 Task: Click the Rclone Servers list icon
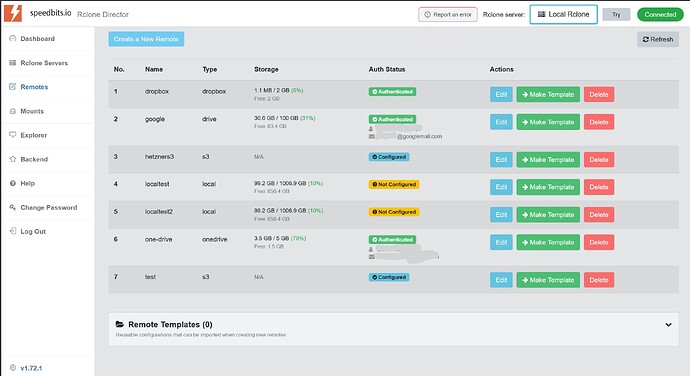12,63
